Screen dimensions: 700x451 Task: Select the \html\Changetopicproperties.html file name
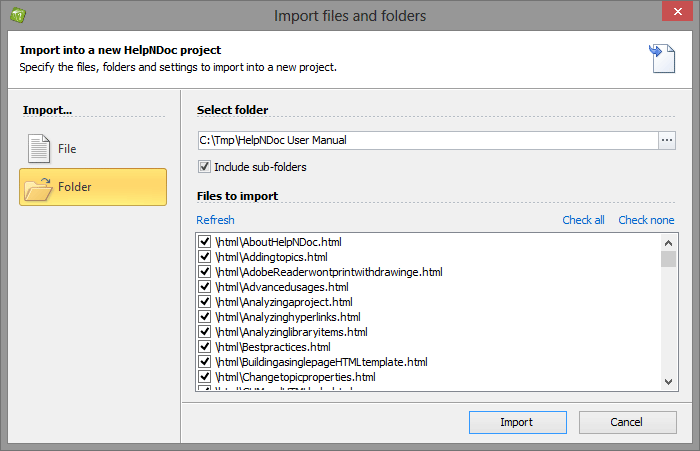coord(295,377)
